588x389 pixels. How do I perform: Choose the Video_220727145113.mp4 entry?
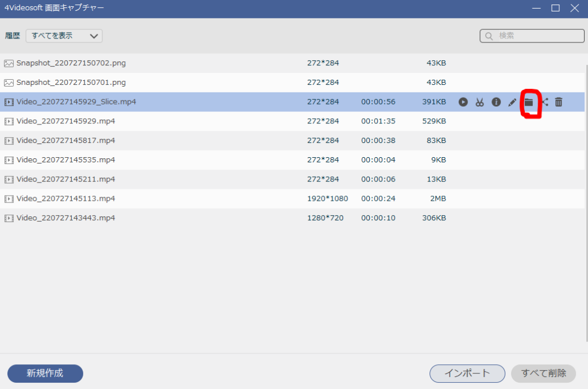coord(65,199)
